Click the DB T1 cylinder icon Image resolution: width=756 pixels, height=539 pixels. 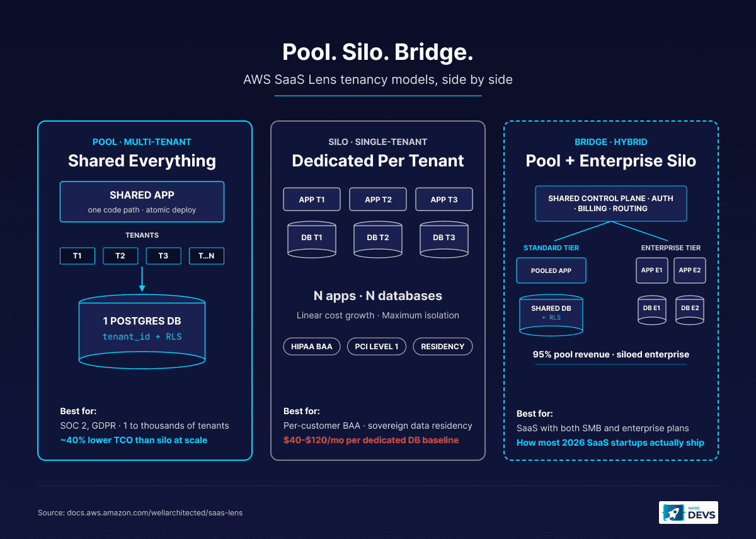312,238
